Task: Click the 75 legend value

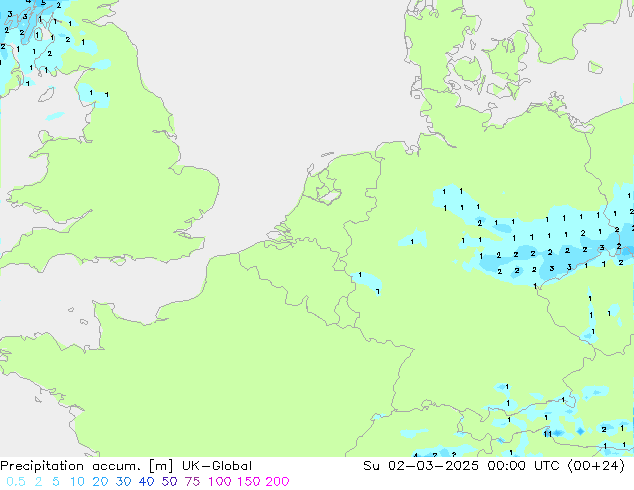Action: click(192, 482)
